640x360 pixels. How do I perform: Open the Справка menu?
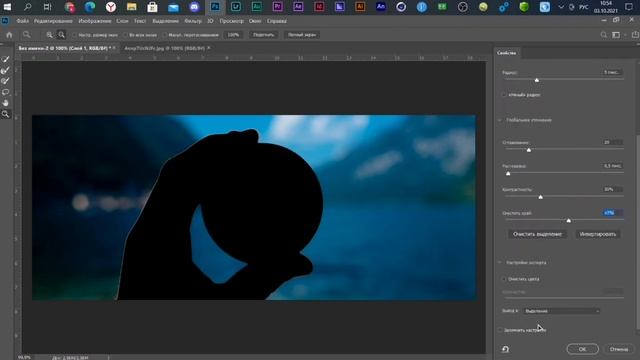(277, 21)
